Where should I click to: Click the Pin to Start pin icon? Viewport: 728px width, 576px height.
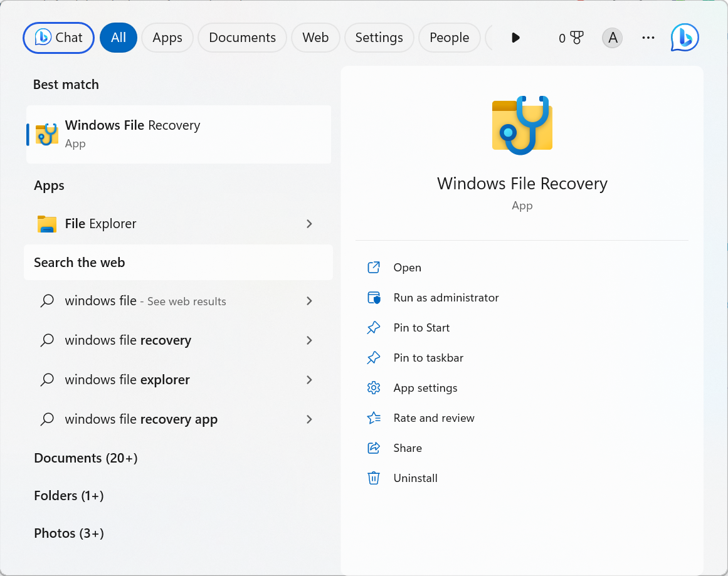(374, 328)
